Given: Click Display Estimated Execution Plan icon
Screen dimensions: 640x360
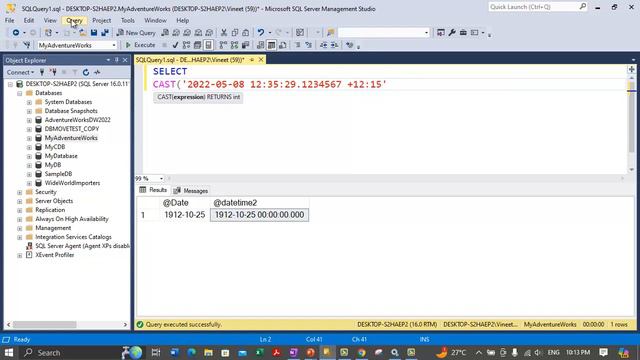Looking at the screenshot, I should tap(186, 45).
